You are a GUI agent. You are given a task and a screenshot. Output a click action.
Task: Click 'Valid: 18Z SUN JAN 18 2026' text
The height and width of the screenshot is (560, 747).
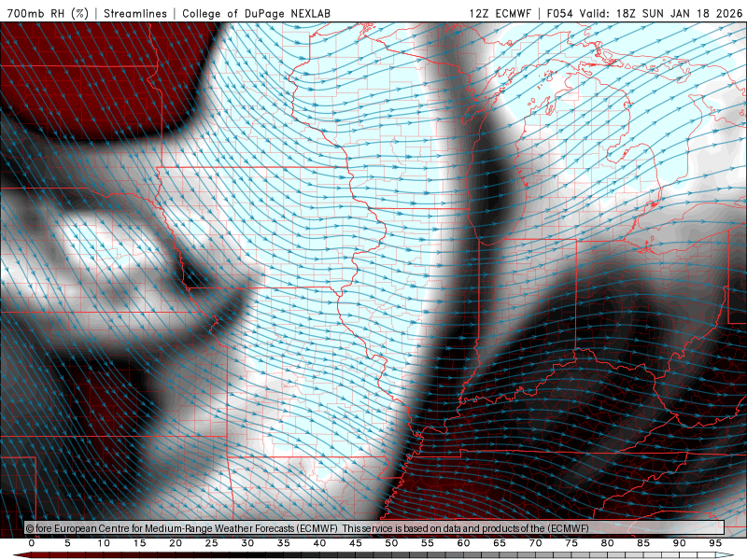click(x=661, y=13)
